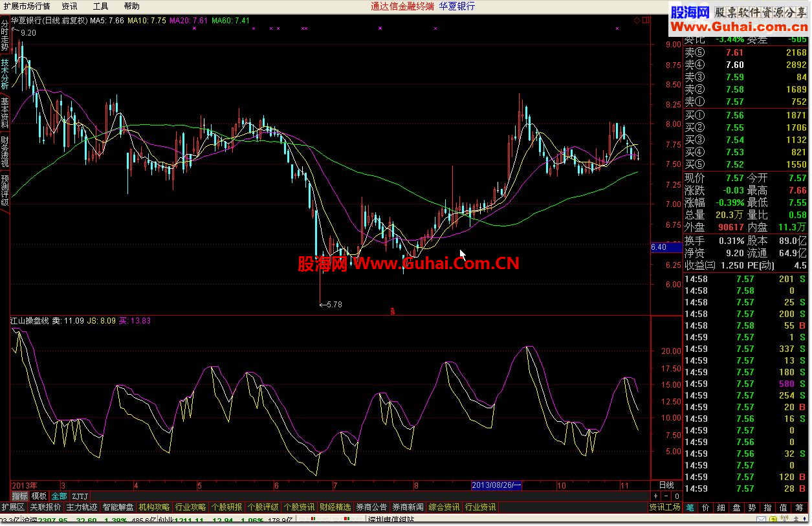This screenshot has width=812, height=526.
Task: Select the 价 tab in quote panel
Action: (x=706, y=508)
